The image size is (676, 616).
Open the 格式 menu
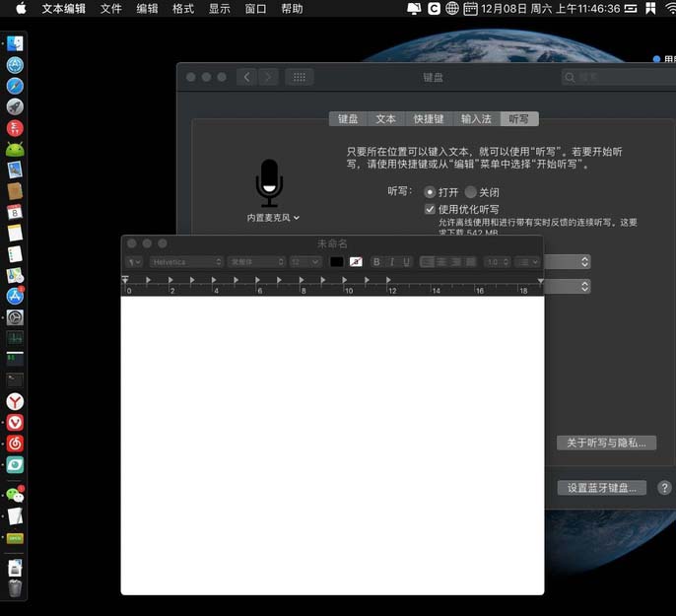(183, 9)
